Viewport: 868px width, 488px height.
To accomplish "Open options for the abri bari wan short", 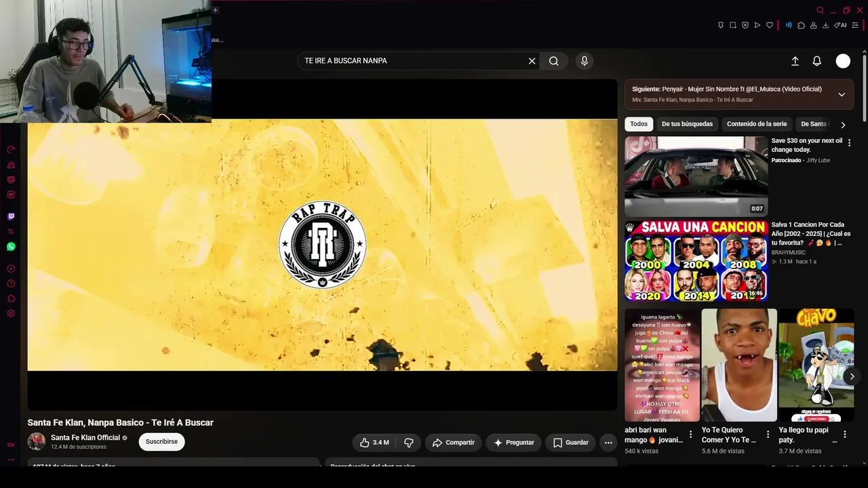I will (690, 434).
